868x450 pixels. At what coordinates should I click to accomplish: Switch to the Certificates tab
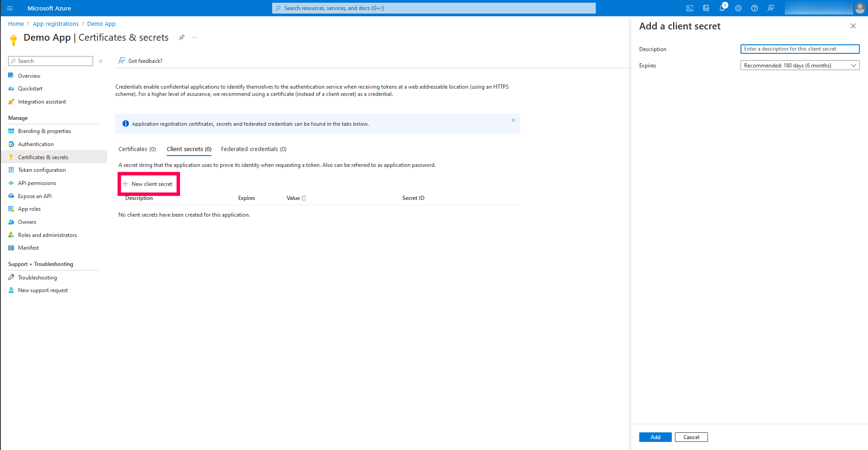137,149
